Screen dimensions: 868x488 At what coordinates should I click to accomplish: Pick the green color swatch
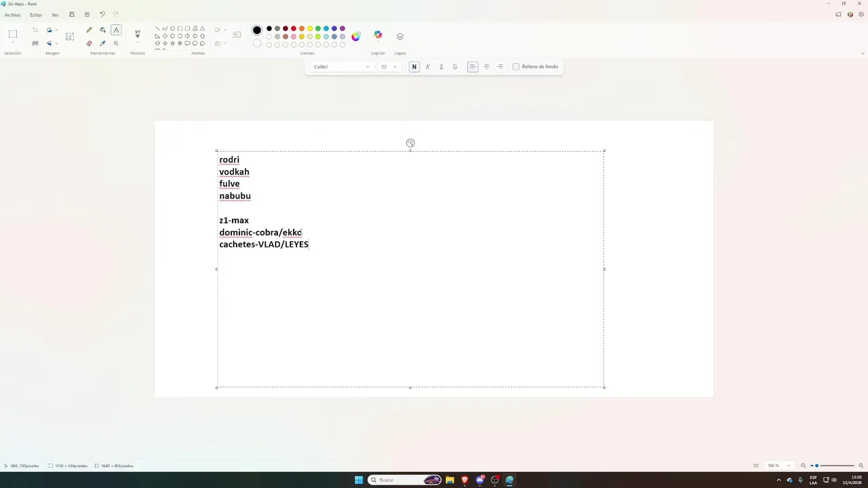pos(318,28)
